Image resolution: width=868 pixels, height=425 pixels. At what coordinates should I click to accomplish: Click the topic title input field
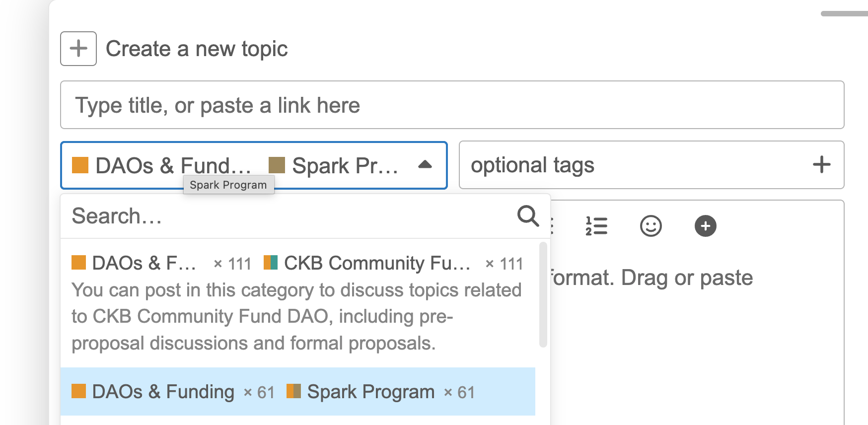452,105
